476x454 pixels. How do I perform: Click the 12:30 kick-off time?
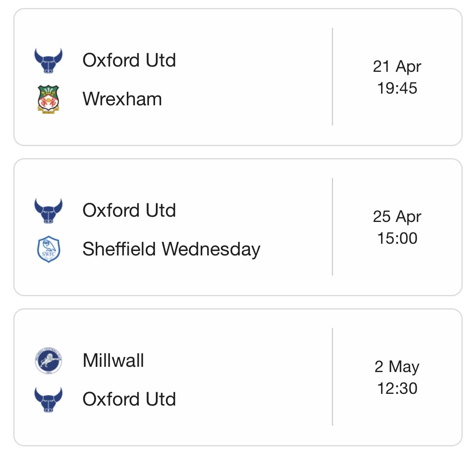point(397,388)
